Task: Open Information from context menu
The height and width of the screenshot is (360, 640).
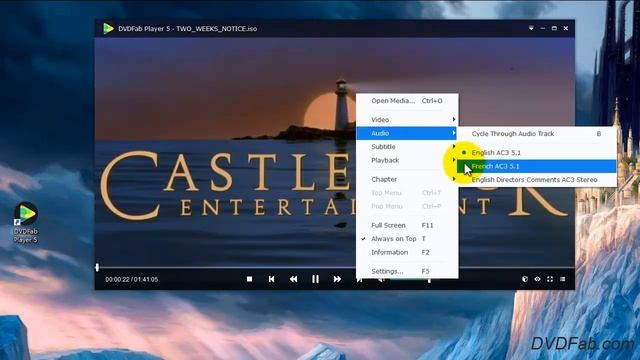Action: coord(407,252)
